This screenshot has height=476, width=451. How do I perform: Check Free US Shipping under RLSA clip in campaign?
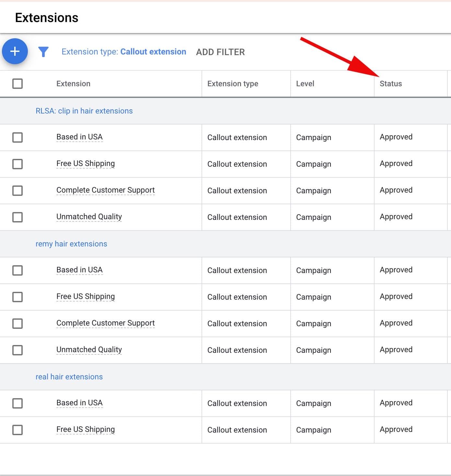[17, 164]
